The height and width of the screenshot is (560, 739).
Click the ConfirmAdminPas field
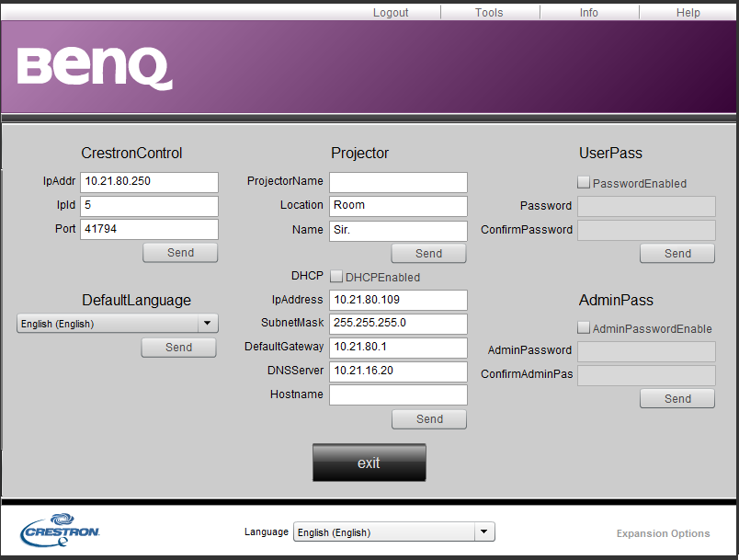[647, 376]
